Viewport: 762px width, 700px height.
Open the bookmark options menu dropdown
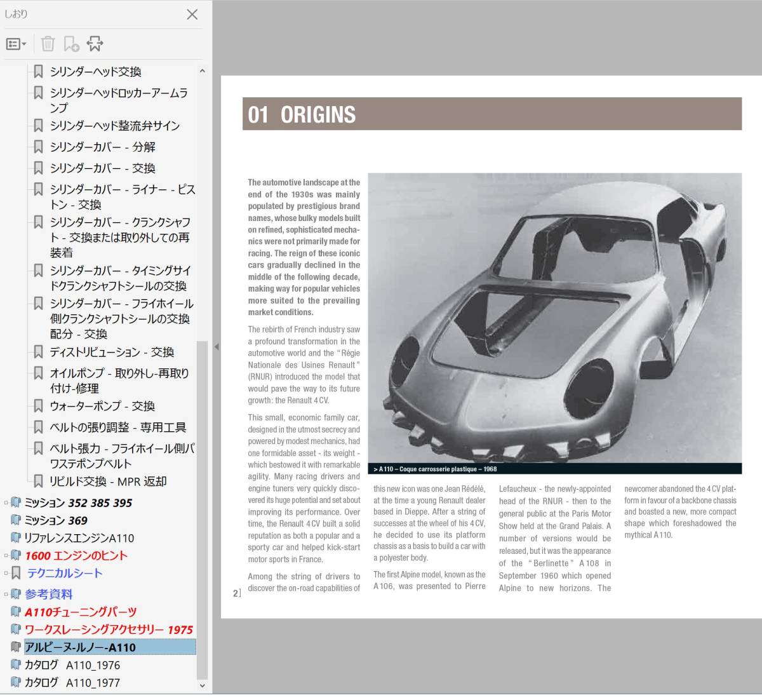point(16,44)
